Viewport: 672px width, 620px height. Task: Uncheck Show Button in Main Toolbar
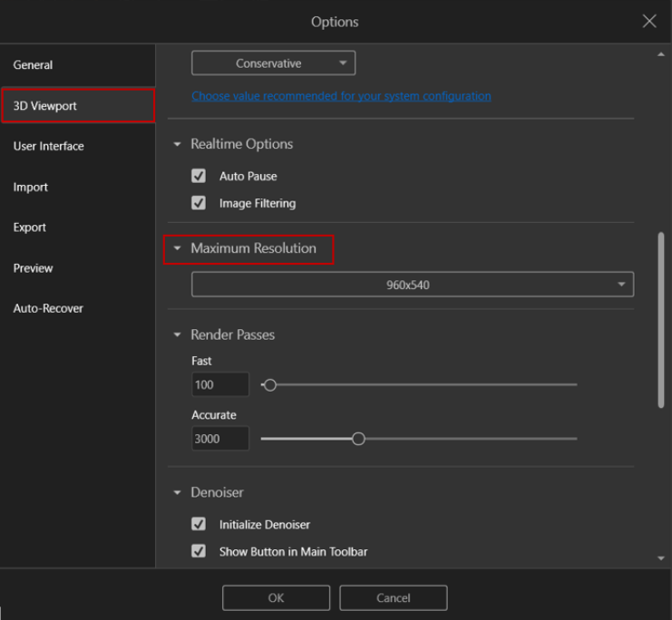click(199, 551)
